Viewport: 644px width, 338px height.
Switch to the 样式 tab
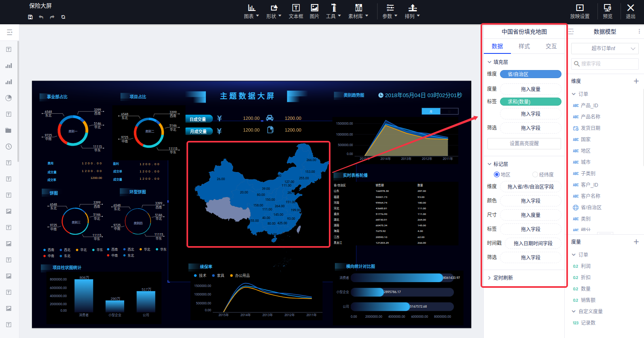click(x=524, y=46)
